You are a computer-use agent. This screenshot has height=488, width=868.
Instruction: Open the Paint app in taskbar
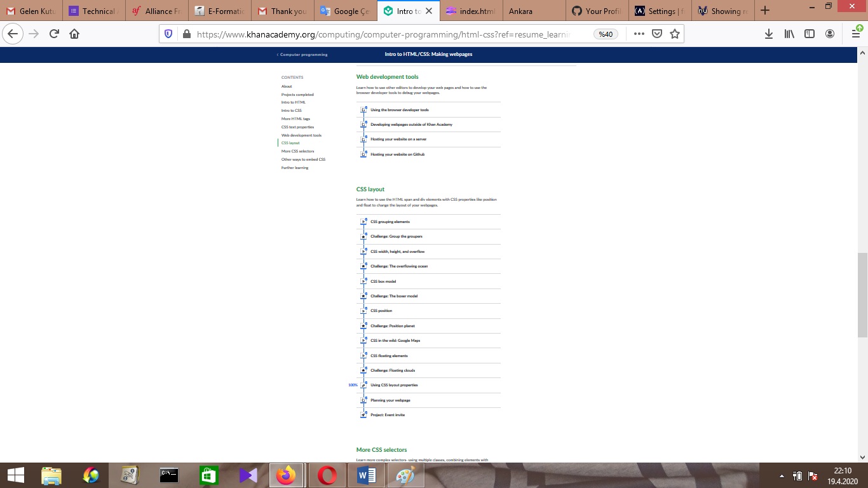click(405, 475)
